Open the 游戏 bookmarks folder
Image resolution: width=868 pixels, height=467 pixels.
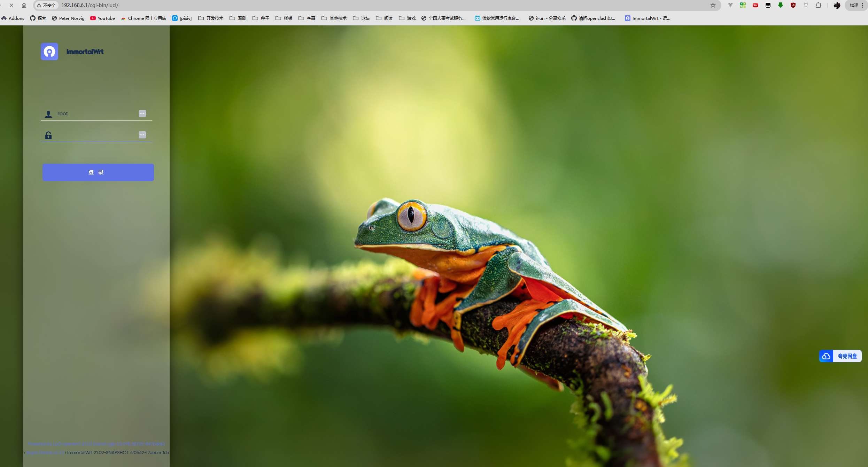pos(407,18)
